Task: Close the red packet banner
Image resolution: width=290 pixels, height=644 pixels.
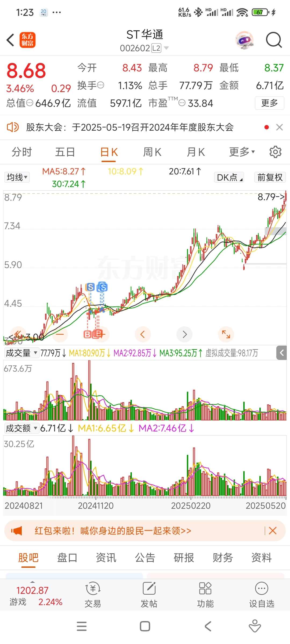Action: (273, 531)
